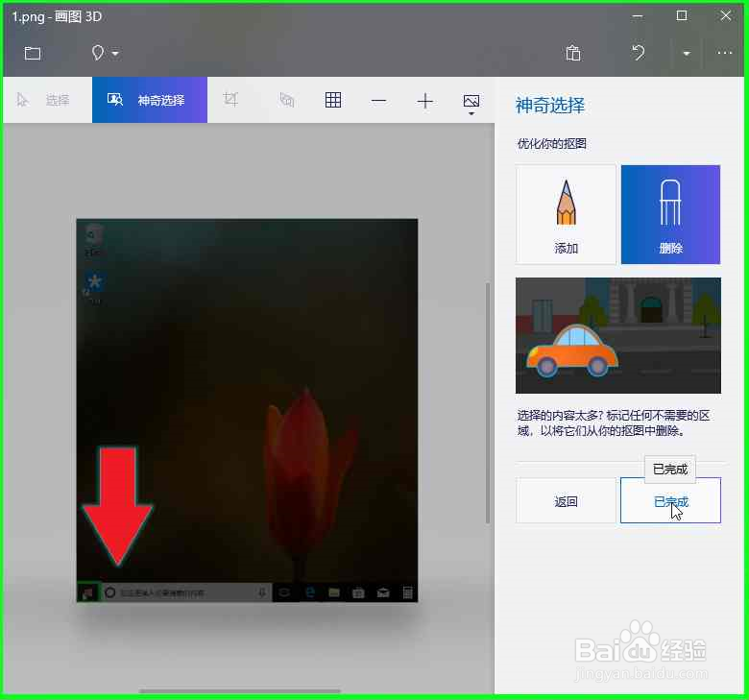
Task: Select the 添加 add pencil tool
Action: click(566, 214)
